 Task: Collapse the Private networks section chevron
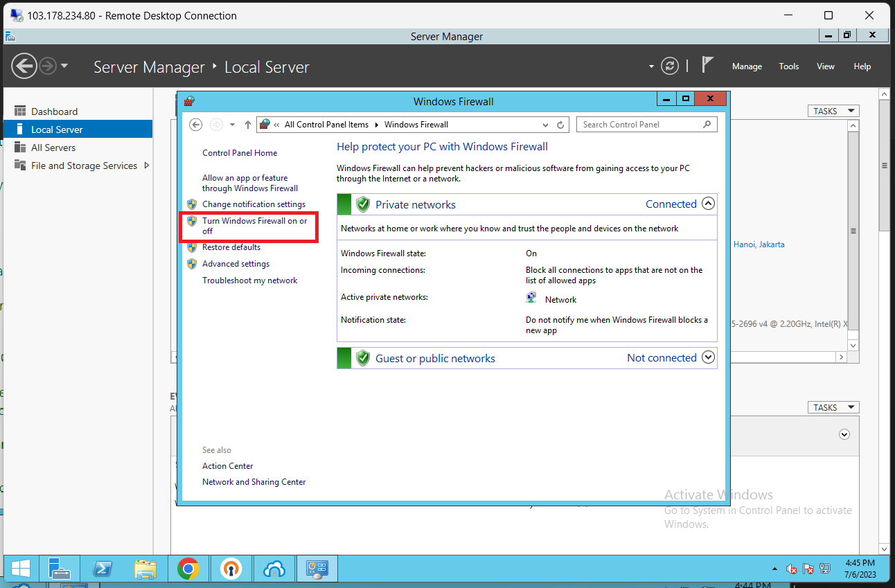(x=708, y=204)
